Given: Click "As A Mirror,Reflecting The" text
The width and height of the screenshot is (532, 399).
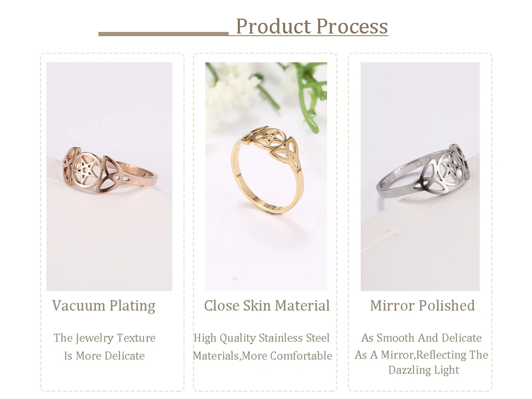Looking at the screenshot, I should point(421,355).
